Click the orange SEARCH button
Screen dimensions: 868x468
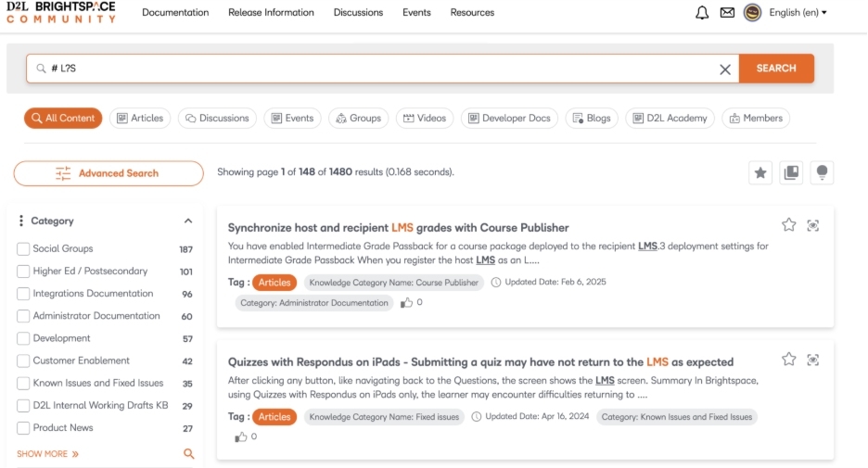pyautogui.click(x=776, y=69)
